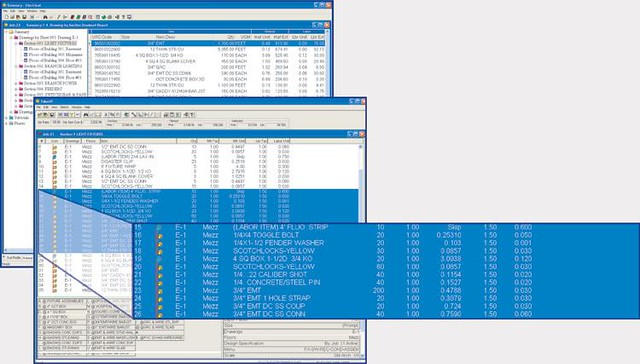Click the Scale field in properties panel

pyautogui.click(x=291, y=355)
